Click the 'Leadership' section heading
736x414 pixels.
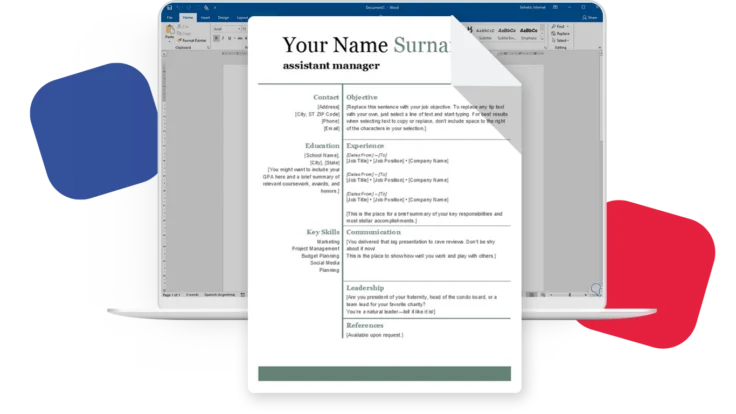click(x=365, y=288)
